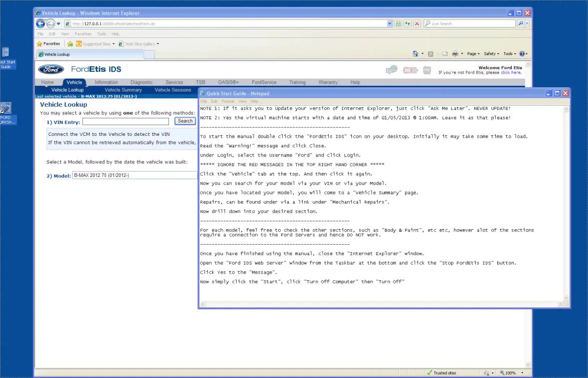
Task: Open the Favorites star button
Action: [48, 44]
